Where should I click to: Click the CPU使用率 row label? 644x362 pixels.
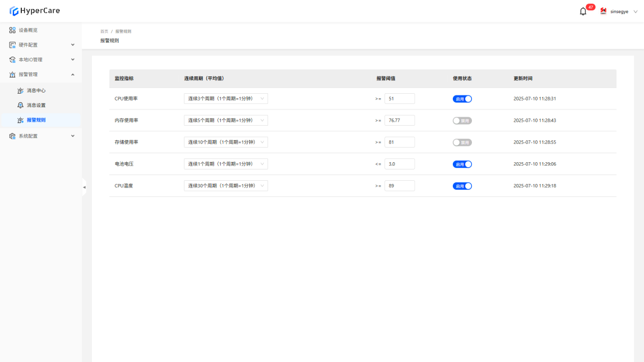tap(126, 99)
